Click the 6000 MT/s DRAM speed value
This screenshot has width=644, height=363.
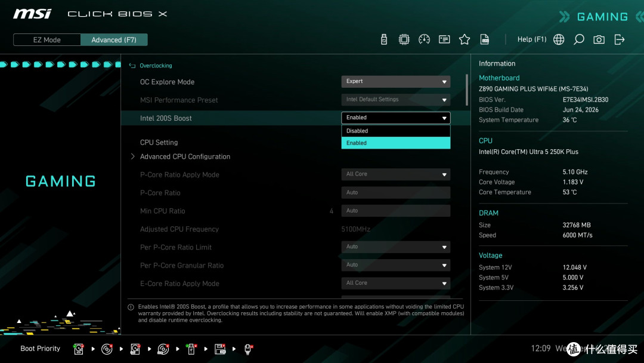(x=577, y=236)
